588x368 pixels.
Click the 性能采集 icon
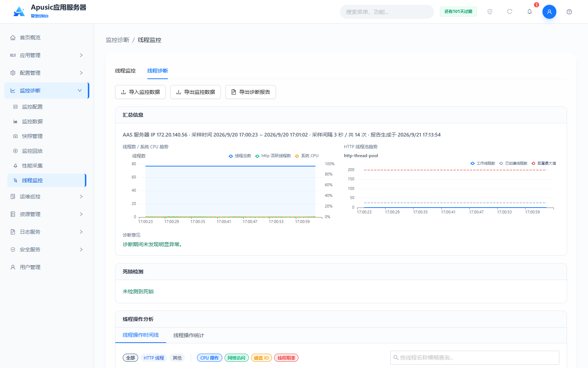15,166
